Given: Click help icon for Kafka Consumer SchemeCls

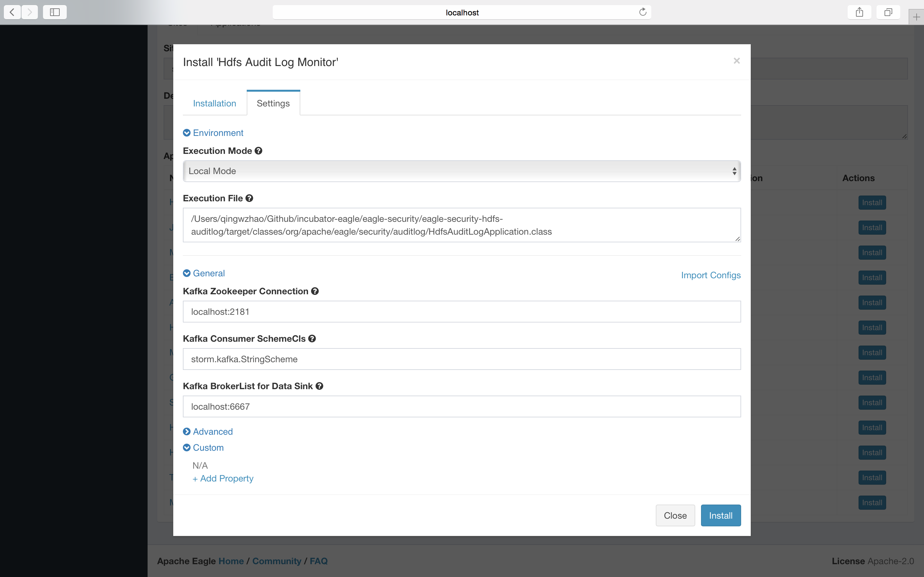Looking at the screenshot, I should (312, 339).
